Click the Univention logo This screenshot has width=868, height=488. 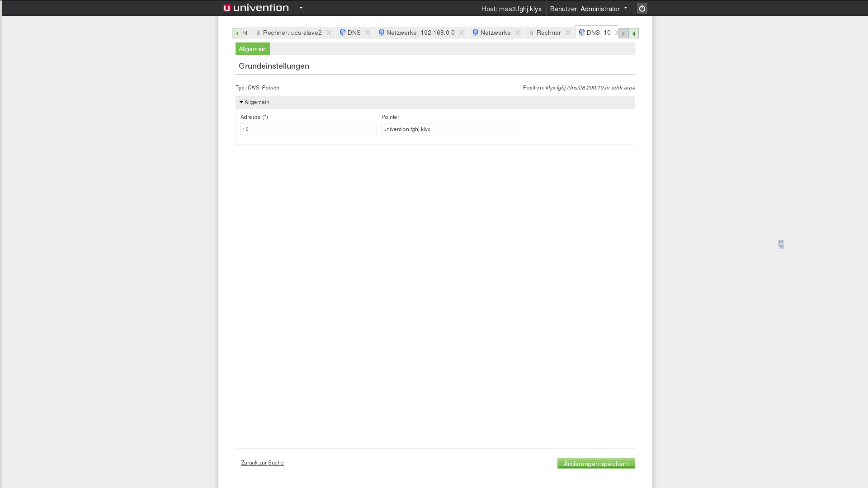[x=256, y=8]
